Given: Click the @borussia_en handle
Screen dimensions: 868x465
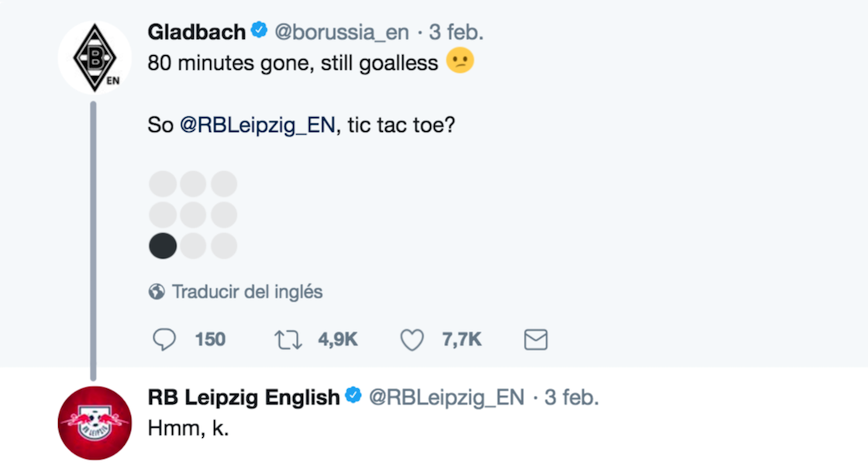Looking at the screenshot, I should [342, 32].
